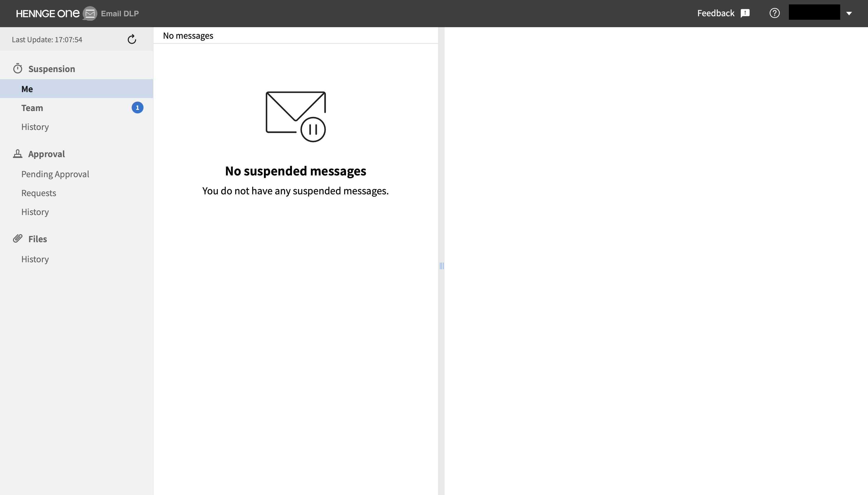The image size is (868, 495).
Task: Click 'You do not have any suspended messages.' text
Action: [x=295, y=191]
